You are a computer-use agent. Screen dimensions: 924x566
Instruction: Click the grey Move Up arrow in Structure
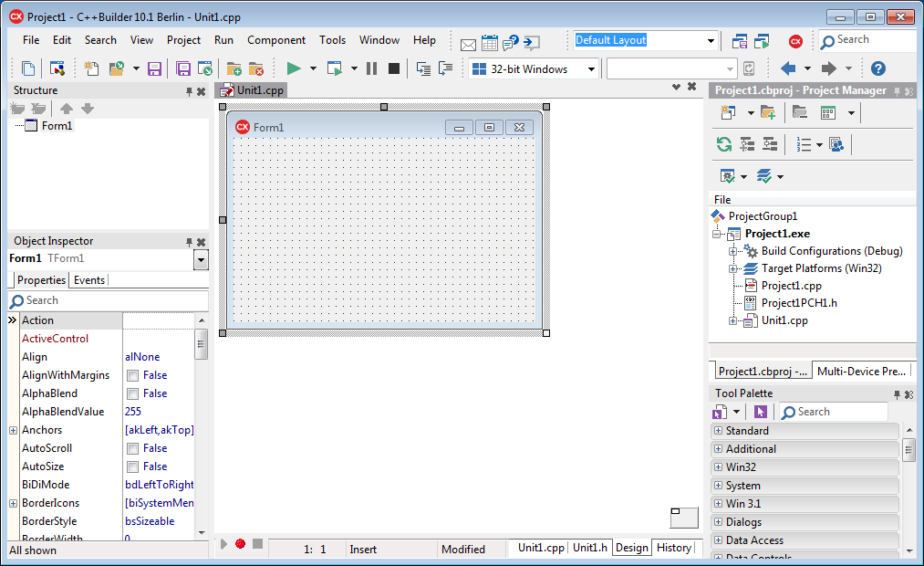(67, 109)
